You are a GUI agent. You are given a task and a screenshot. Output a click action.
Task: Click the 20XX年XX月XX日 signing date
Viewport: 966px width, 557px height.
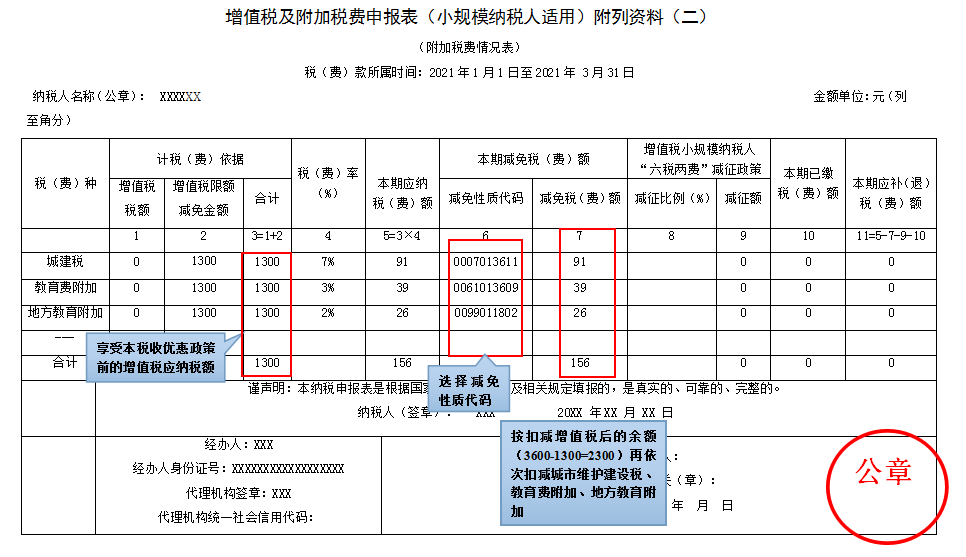[615, 413]
